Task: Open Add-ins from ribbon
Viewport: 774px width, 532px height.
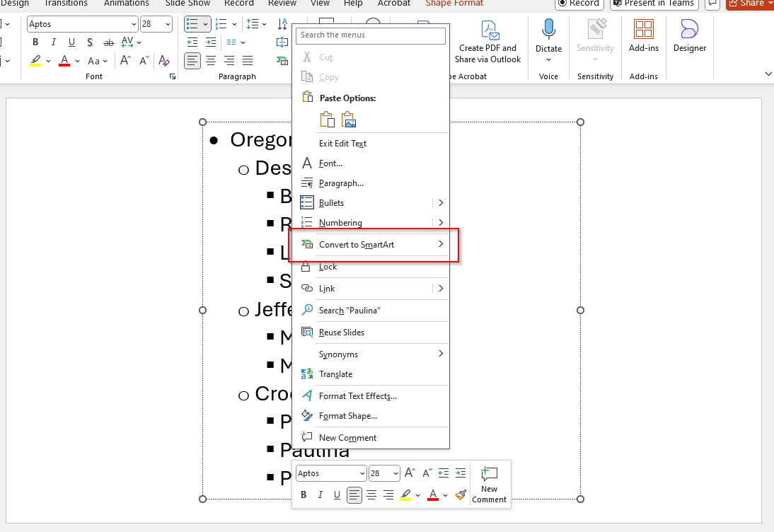Action: pyautogui.click(x=644, y=35)
